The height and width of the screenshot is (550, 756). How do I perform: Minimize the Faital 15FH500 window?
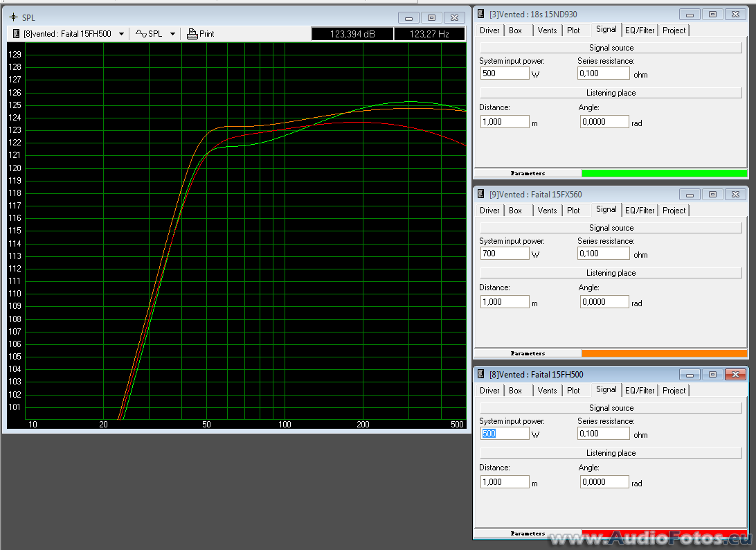(x=690, y=374)
